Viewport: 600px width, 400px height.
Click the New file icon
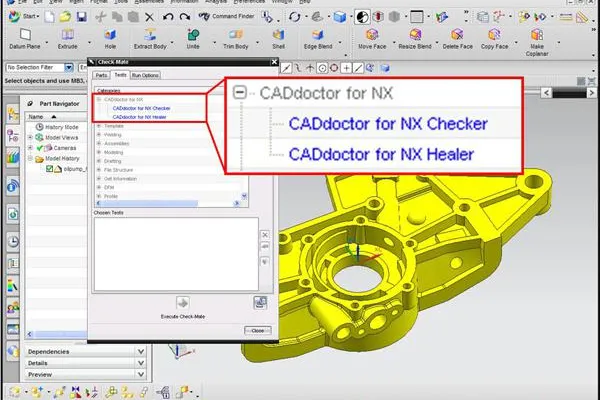pyautogui.click(x=49, y=17)
